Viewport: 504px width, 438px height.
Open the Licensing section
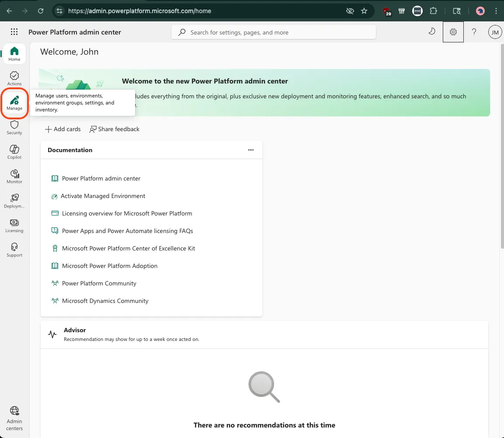pyautogui.click(x=14, y=225)
